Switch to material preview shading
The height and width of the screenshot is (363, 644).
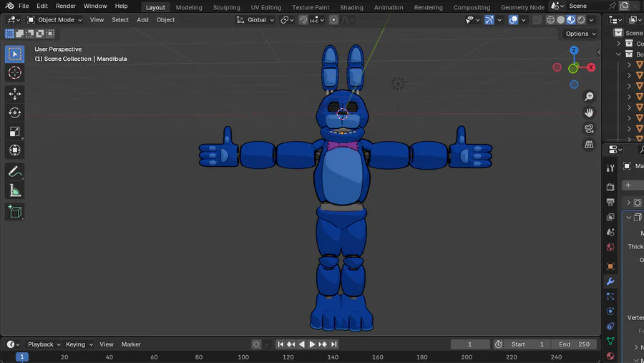pos(571,20)
